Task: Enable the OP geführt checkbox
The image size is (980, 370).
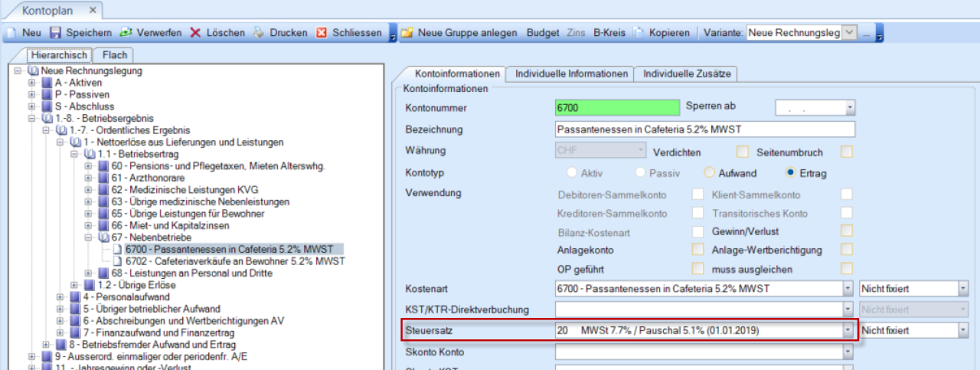Action: point(697,269)
